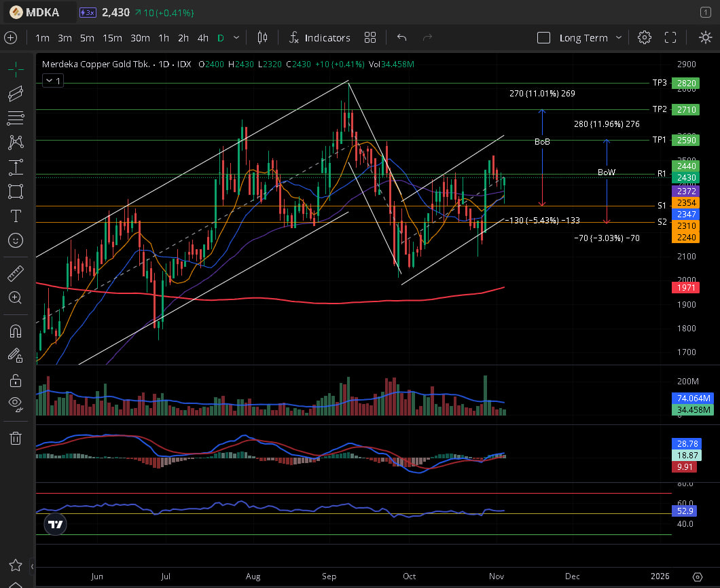Select the Fibonacci retracement tool
The height and width of the screenshot is (588, 720).
[x=15, y=117]
